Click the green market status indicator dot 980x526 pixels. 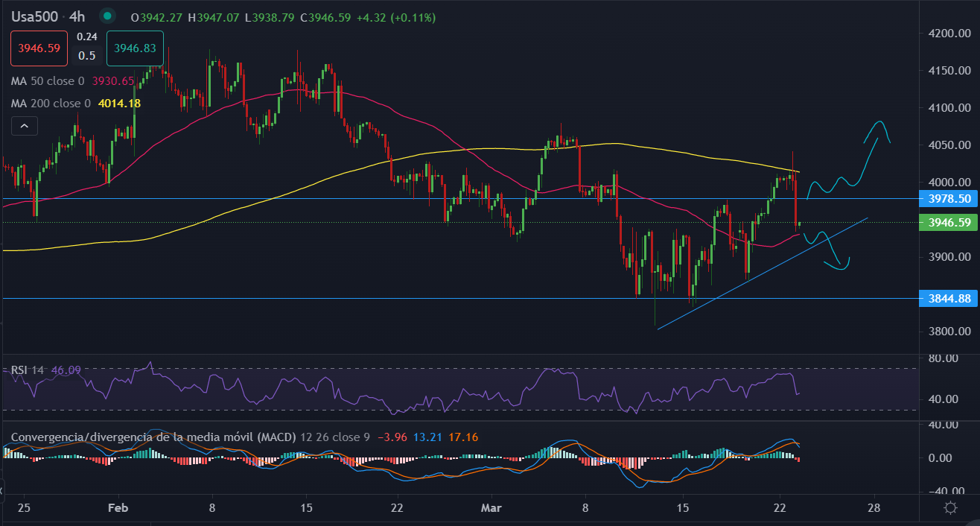(x=109, y=16)
